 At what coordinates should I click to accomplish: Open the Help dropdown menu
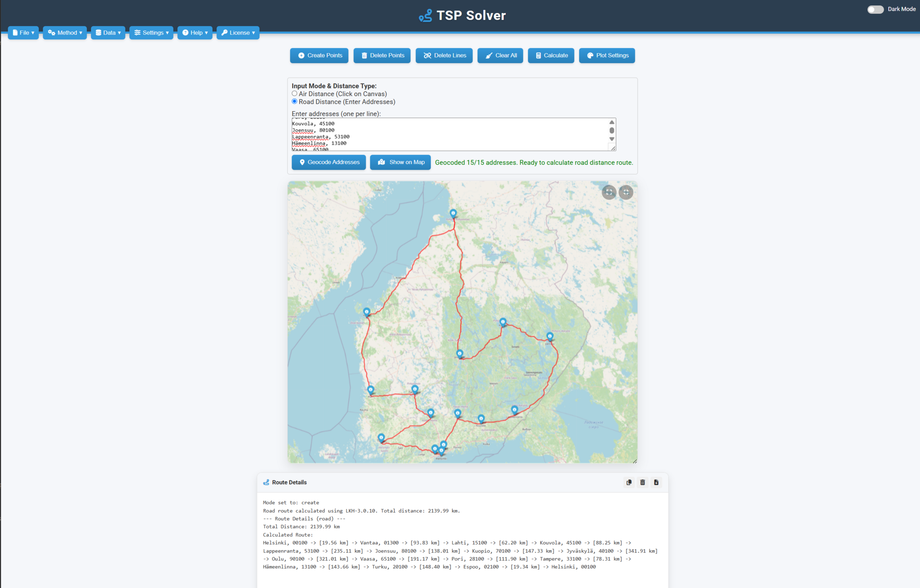tap(195, 33)
